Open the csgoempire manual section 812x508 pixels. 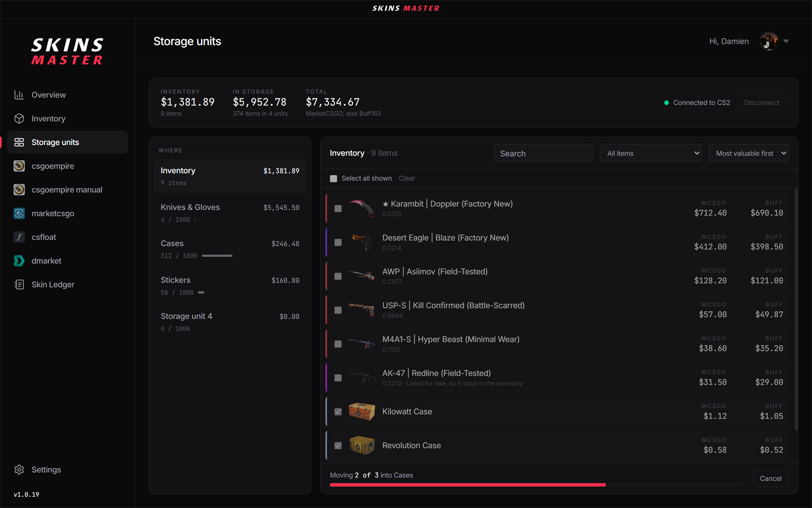click(x=67, y=190)
